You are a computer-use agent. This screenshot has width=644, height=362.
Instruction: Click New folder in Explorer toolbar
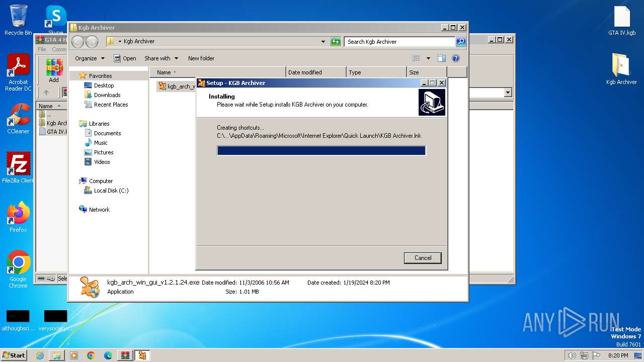tap(201, 58)
